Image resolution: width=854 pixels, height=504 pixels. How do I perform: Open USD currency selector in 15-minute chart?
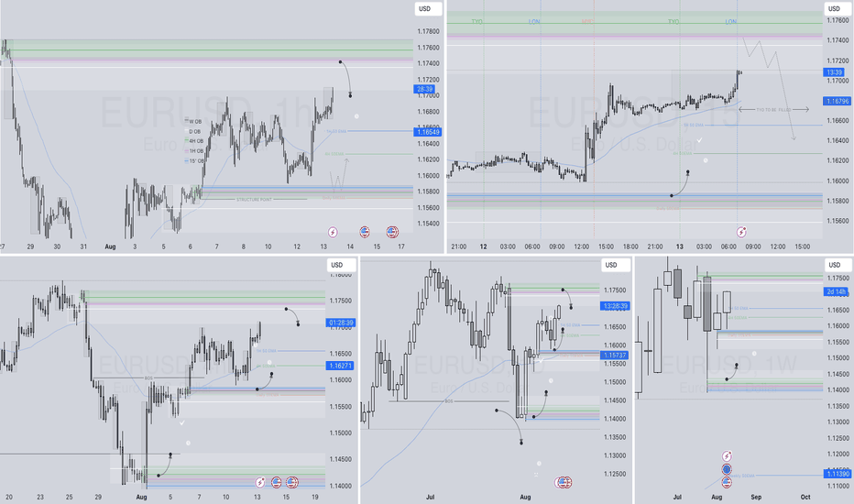pyautogui.click(x=838, y=9)
